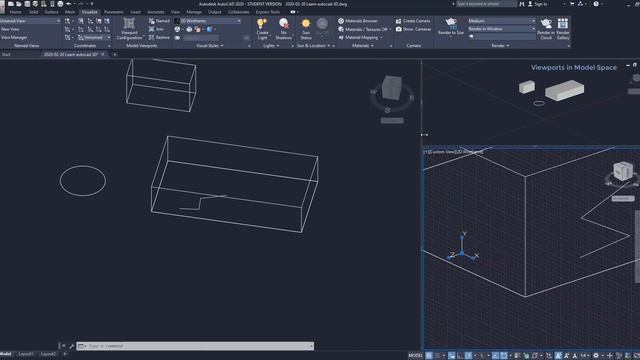This screenshot has width=640, height=360.
Task: Open the Render in Window dropdown
Action: coord(502,29)
